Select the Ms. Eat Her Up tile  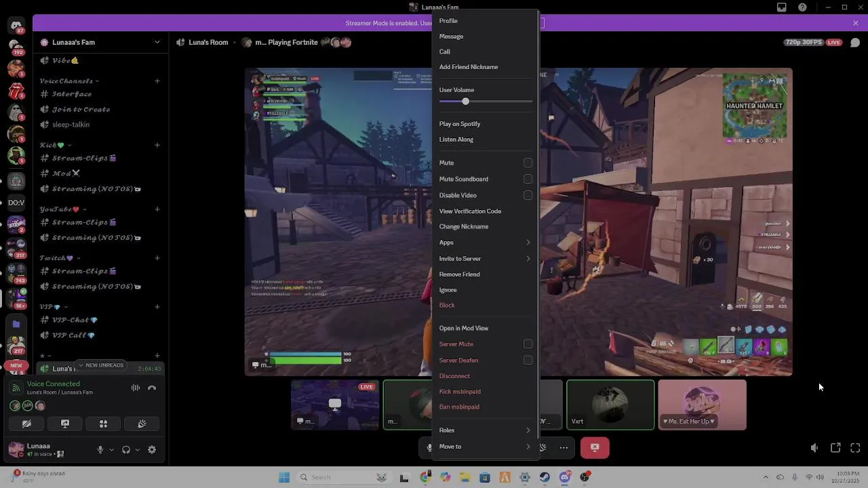click(x=702, y=405)
